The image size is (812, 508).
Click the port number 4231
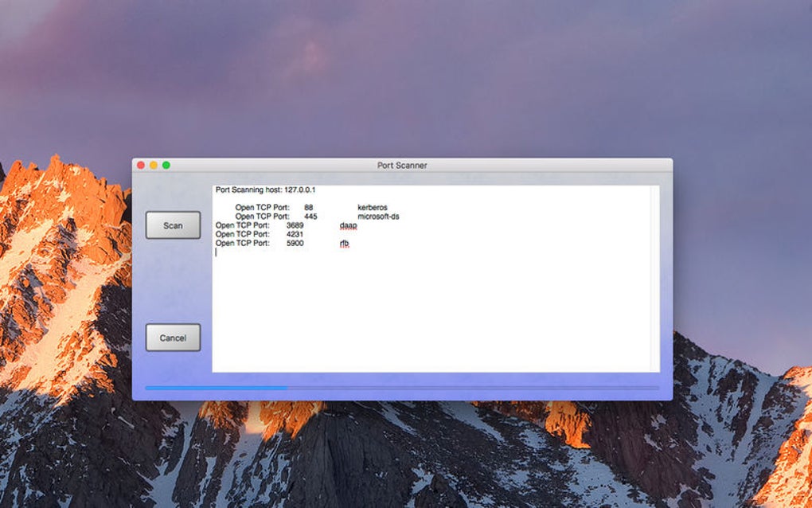(x=295, y=234)
